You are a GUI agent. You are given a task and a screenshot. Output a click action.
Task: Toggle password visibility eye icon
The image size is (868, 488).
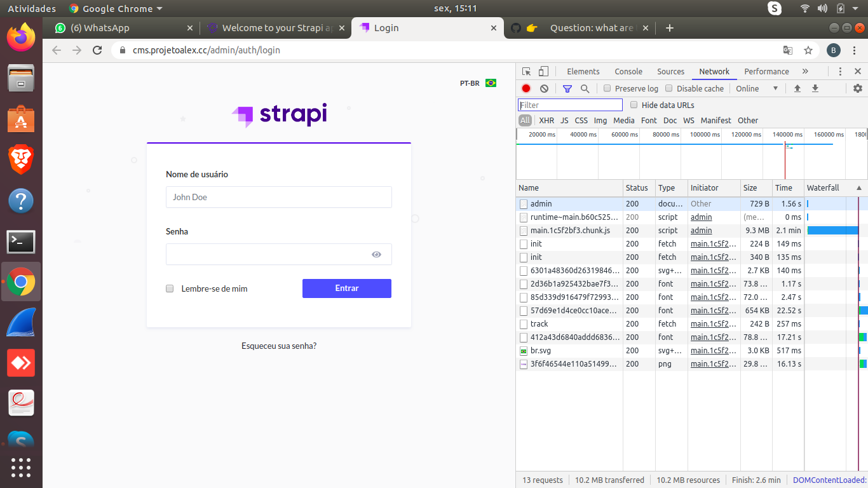pyautogui.click(x=377, y=254)
